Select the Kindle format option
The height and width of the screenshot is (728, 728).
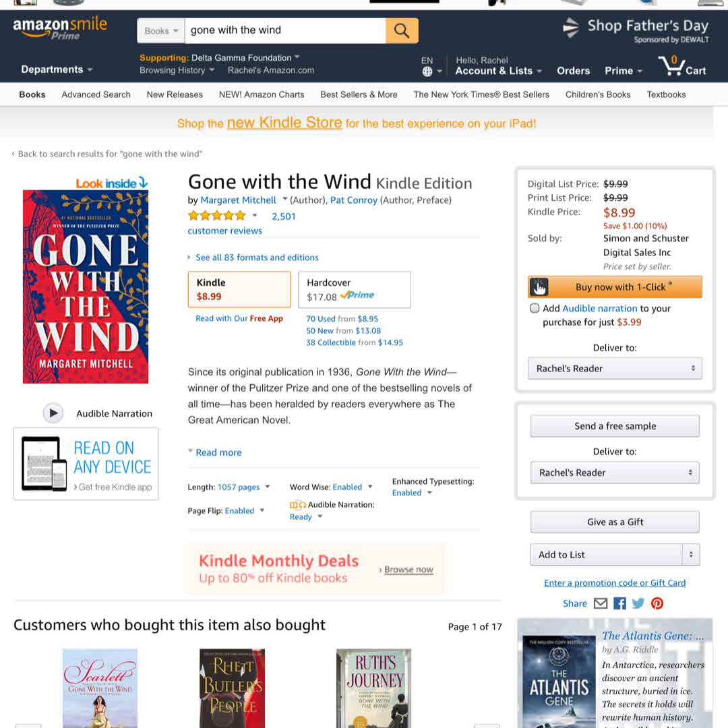point(239,290)
